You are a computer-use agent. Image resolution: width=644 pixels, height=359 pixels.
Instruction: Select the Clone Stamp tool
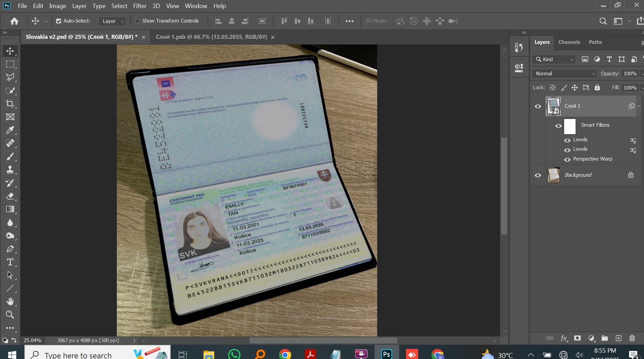pos(10,170)
